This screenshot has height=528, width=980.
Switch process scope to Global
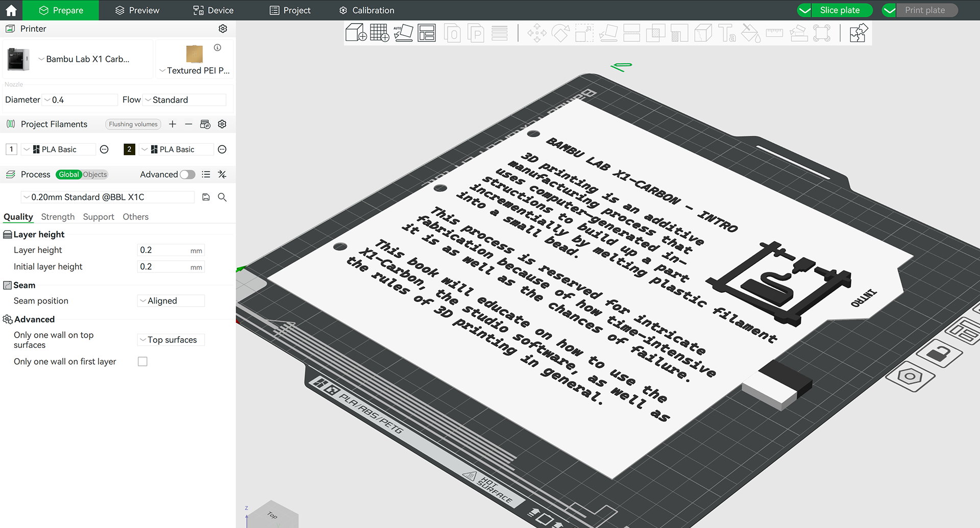69,174
